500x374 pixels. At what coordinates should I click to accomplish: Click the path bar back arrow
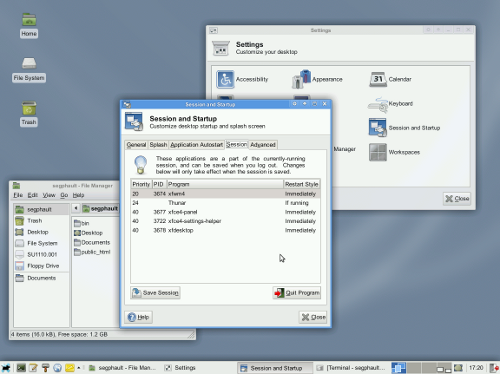pyautogui.click(x=76, y=208)
